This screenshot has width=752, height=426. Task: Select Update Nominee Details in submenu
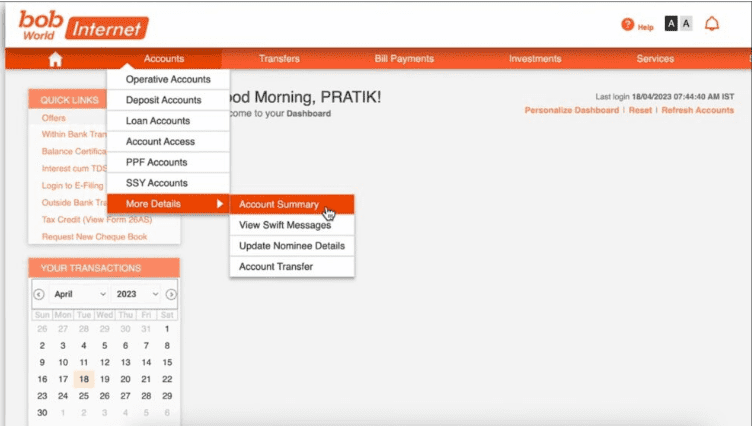[292, 246]
